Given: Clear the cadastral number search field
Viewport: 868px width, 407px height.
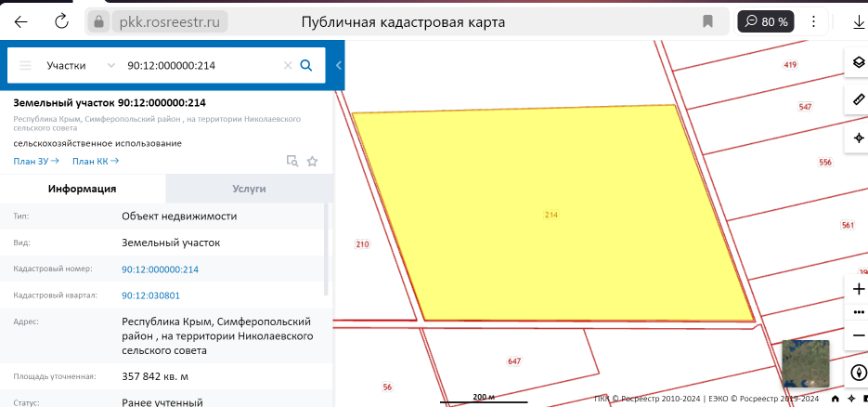Looking at the screenshot, I should point(287,65).
